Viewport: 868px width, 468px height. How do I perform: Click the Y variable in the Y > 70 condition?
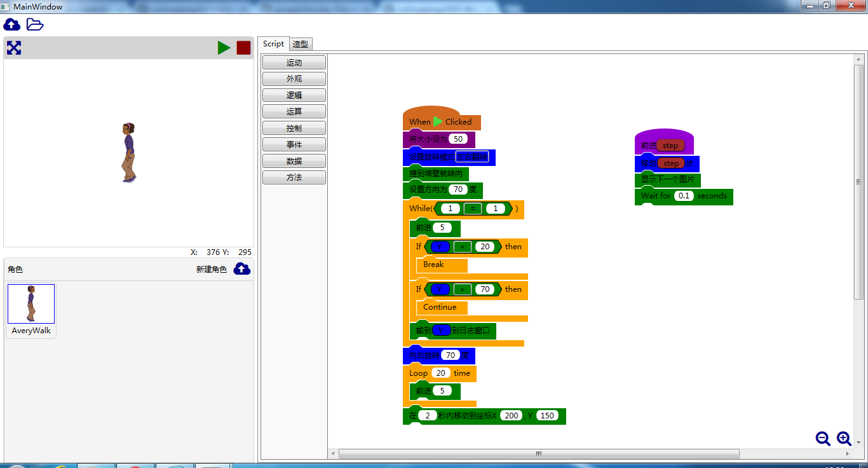coord(440,289)
